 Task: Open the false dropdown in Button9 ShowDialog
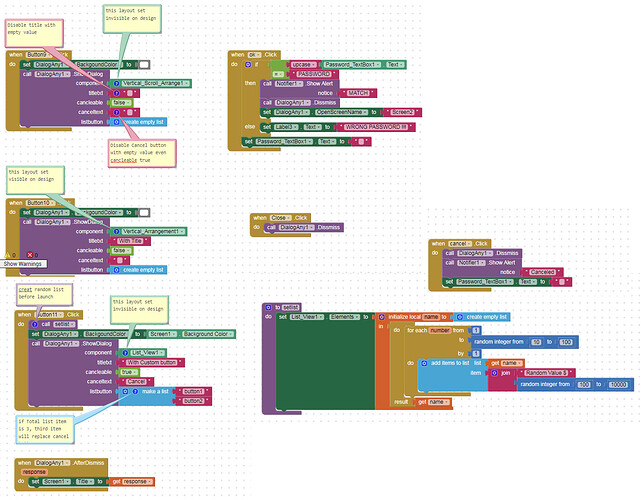coord(121,103)
